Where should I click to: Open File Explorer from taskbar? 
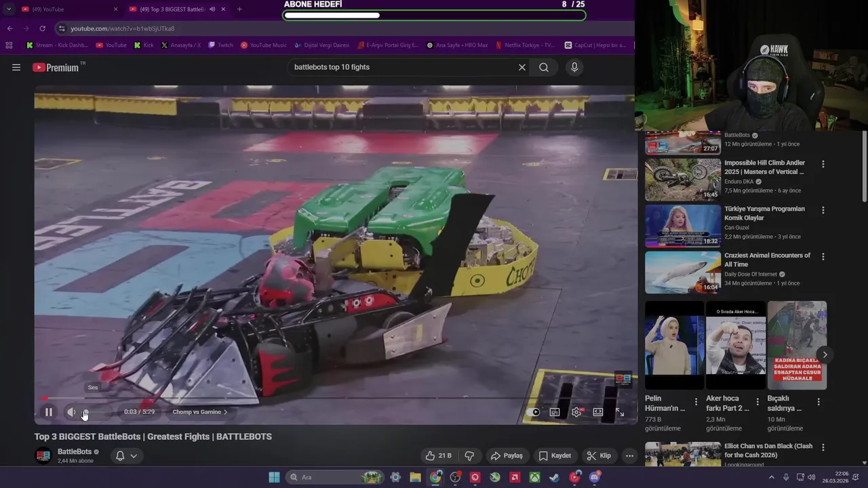(416, 477)
